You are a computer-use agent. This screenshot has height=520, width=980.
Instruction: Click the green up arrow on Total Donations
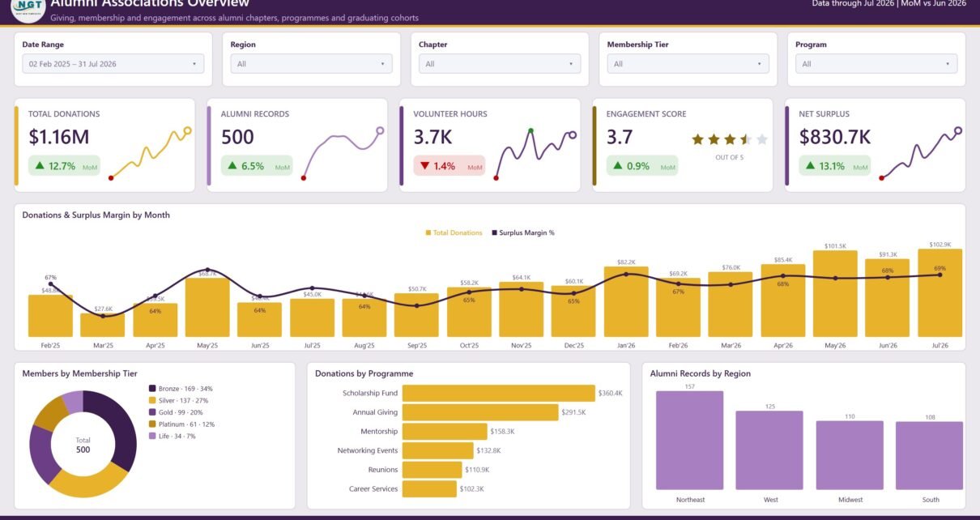(x=39, y=166)
